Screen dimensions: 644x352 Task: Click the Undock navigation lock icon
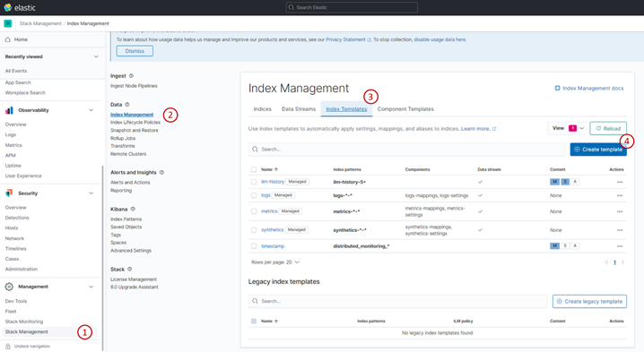8,347
